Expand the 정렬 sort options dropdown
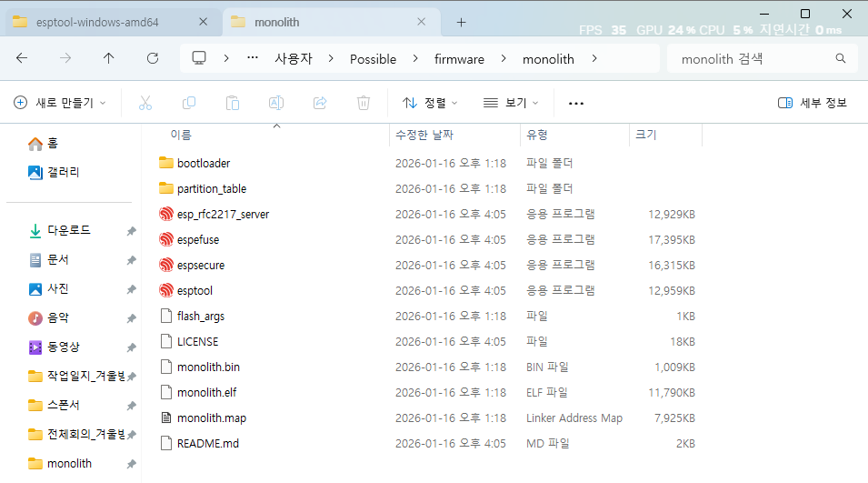868x483 pixels. coord(430,103)
